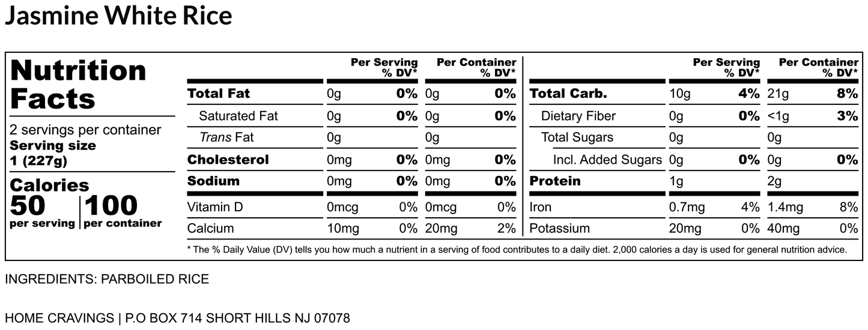This screenshot has height=330, width=868.
Task: Click the 100 calories per container number
Action: coord(111,206)
